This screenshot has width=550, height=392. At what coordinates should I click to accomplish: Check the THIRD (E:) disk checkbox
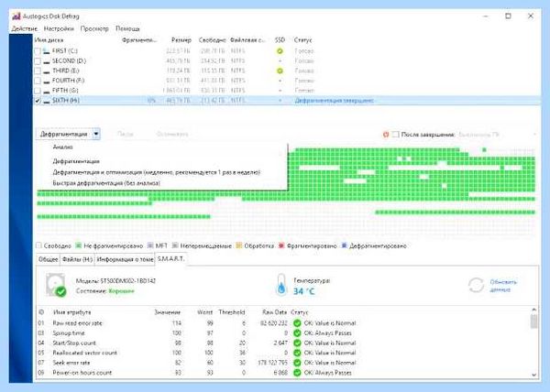38,71
